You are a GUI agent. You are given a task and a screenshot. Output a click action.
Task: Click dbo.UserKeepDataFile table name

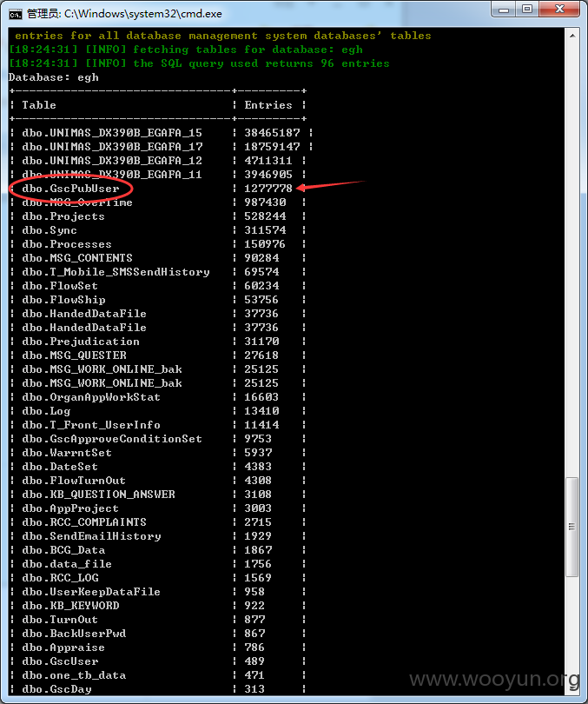pos(91,592)
